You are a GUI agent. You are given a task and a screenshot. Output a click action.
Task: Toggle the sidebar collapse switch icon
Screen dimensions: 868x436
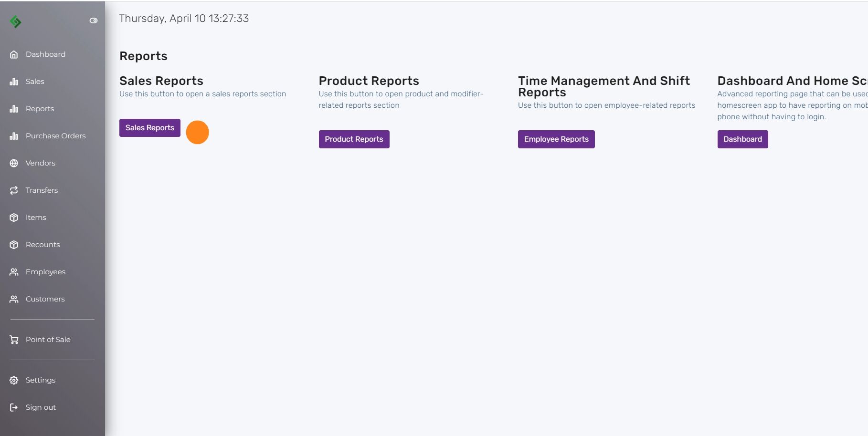click(94, 21)
